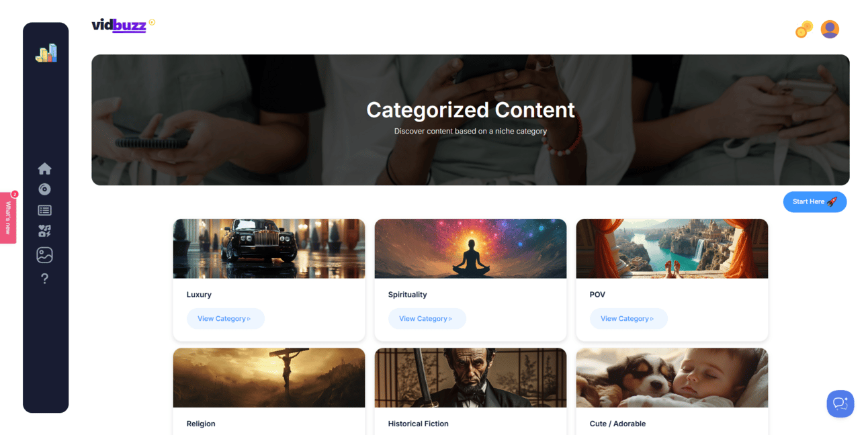Click the Start Here button
868x435 pixels.
pos(815,201)
